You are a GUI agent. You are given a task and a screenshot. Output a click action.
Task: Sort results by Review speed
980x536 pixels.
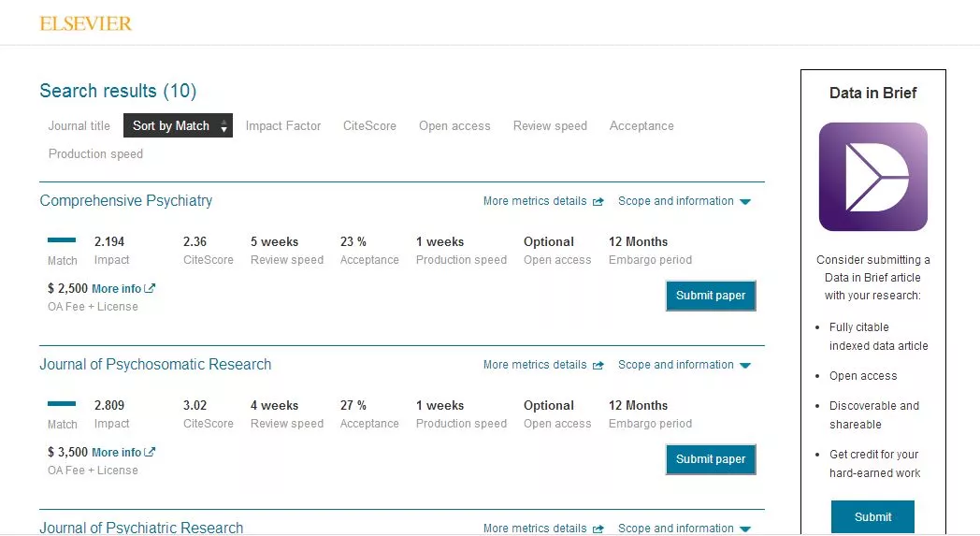click(x=550, y=126)
